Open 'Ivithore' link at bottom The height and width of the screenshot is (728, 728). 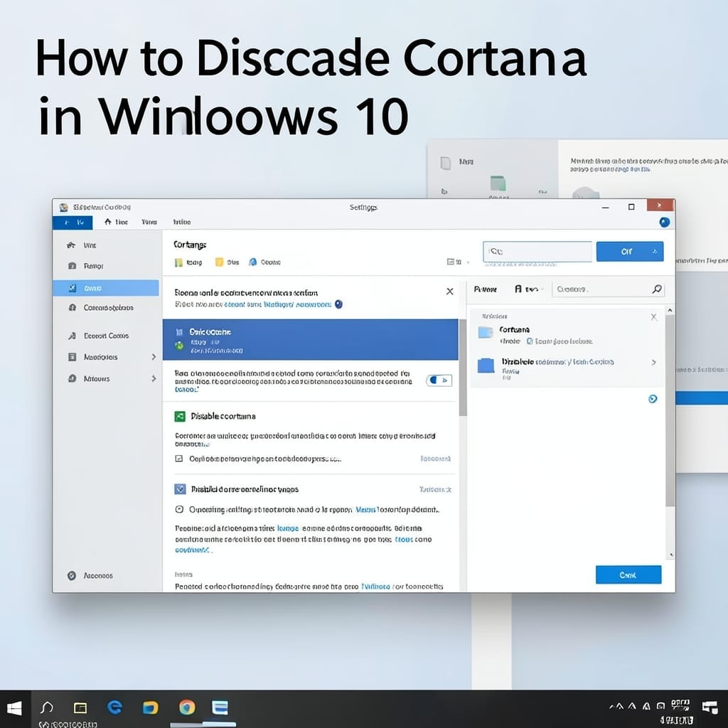point(375,587)
